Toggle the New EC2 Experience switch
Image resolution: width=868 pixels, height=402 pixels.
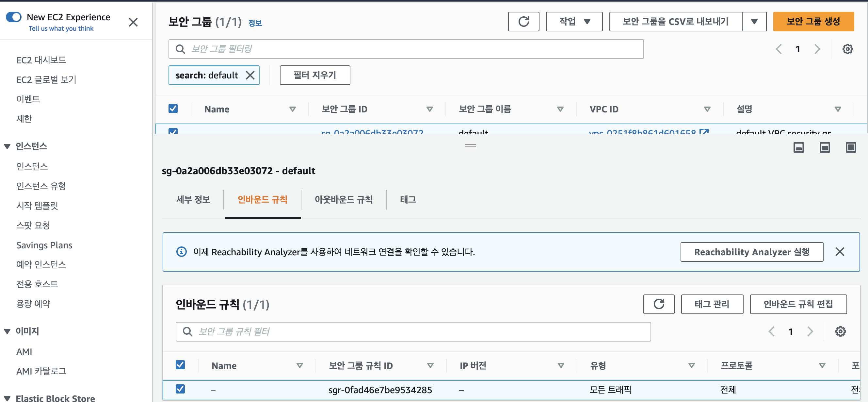(x=14, y=17)
